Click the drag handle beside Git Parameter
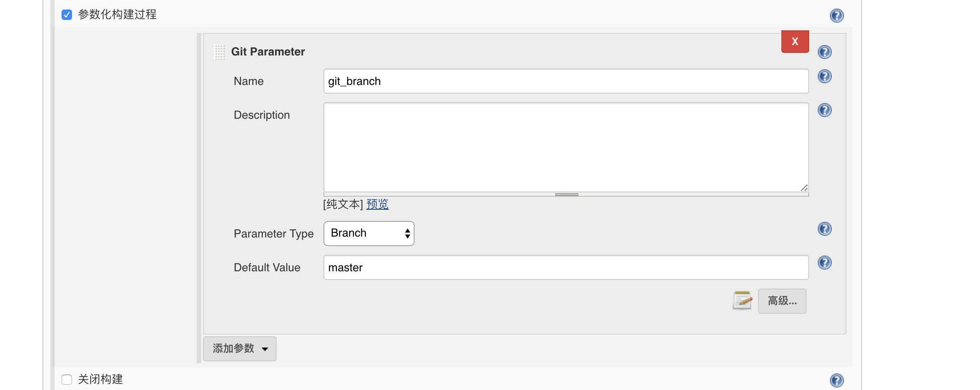 (219, 51)
